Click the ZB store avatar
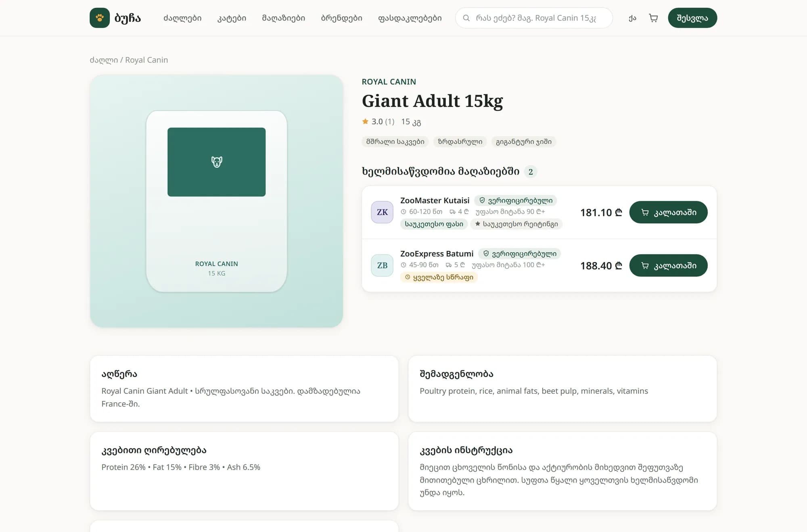 coord(382,265)
